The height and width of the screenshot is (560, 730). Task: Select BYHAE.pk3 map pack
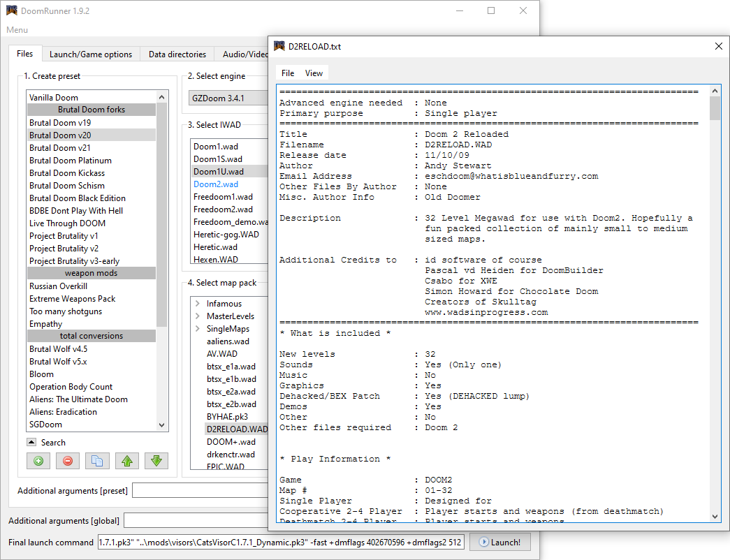(x=227, y=417)
